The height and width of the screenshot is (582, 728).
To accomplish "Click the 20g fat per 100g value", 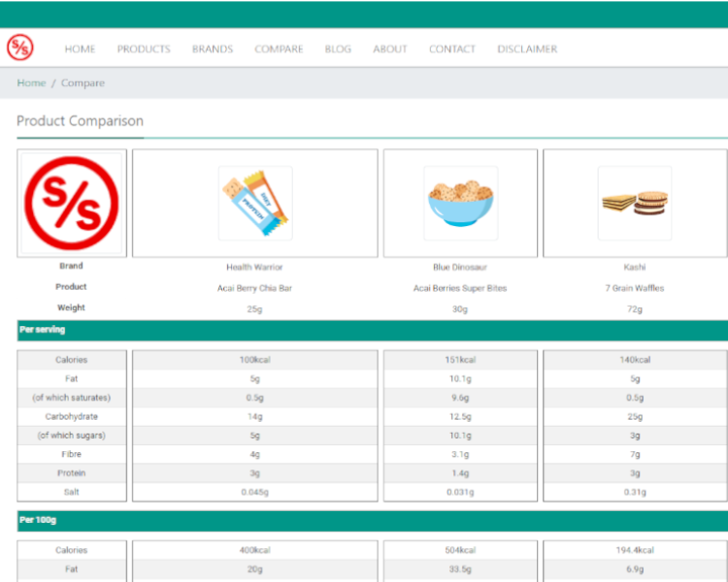I will click(x=255, y=569).
